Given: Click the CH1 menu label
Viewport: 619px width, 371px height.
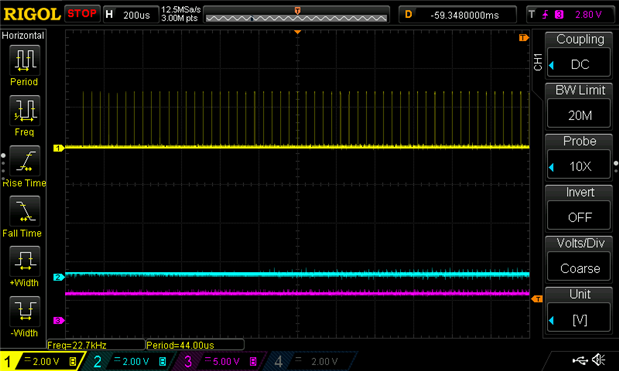Looking at the screenshot, I should coord(538,62).
